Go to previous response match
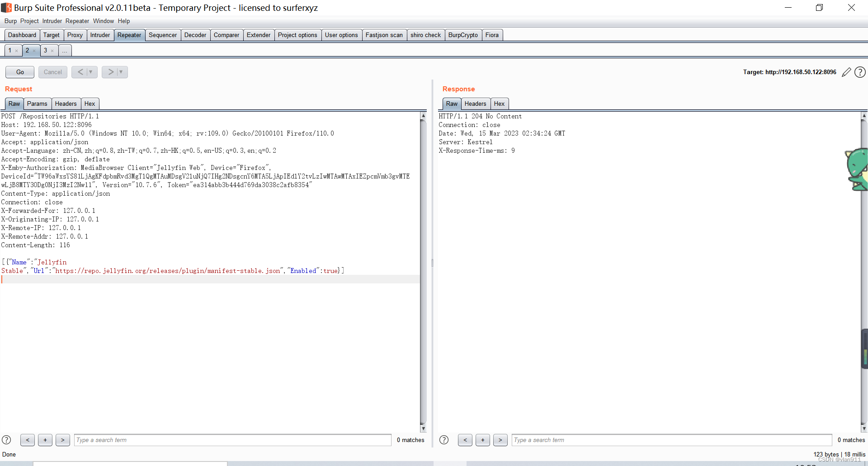 pos(465,440)
